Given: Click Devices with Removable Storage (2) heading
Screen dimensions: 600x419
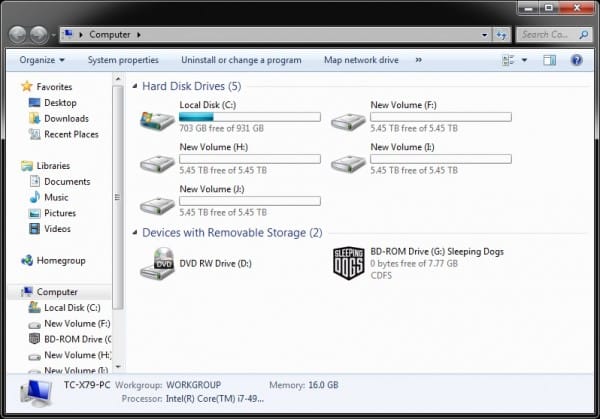Looking at the screenshot, I should [232, 233].
